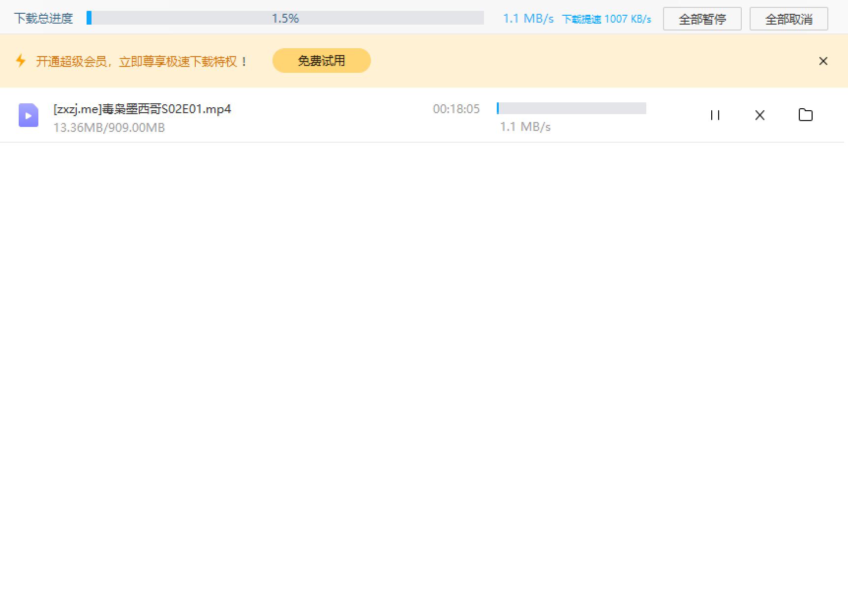Cancel the 毒枭墨西哥S02E01 download
Viewport: 848px width, 616px height.
click(x=760, y=115)
